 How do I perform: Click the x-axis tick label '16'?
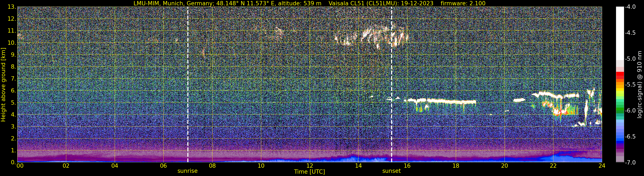pos(407,166)
